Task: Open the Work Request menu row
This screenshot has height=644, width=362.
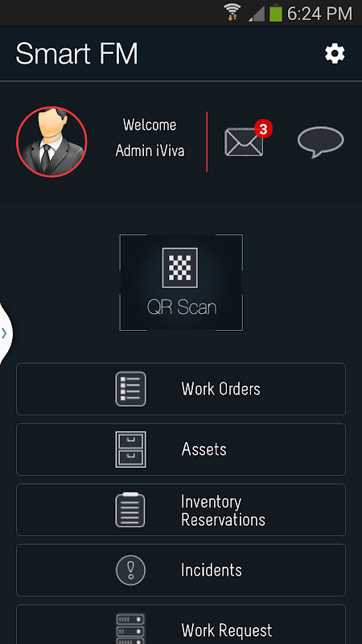Action: click(181, 625)
